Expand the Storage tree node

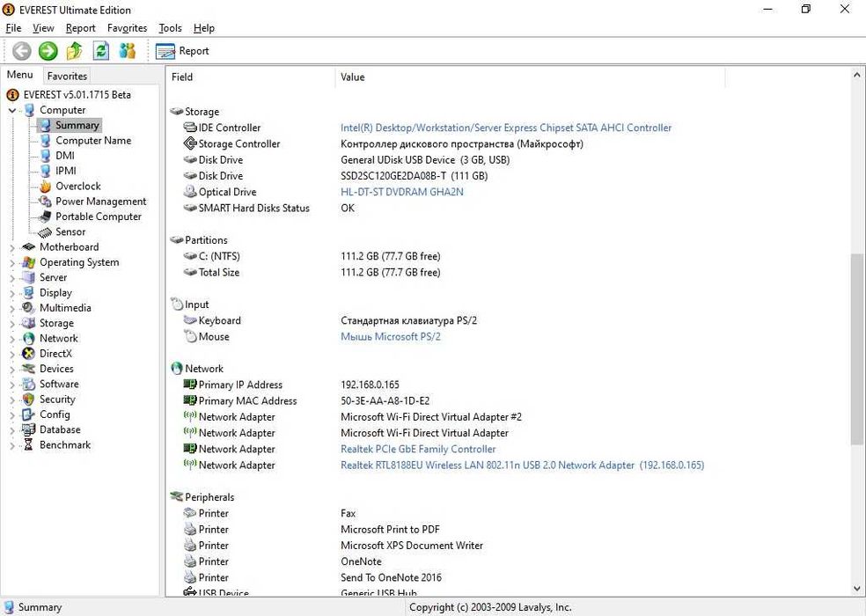pyautogui.click(x=12, y=324)
